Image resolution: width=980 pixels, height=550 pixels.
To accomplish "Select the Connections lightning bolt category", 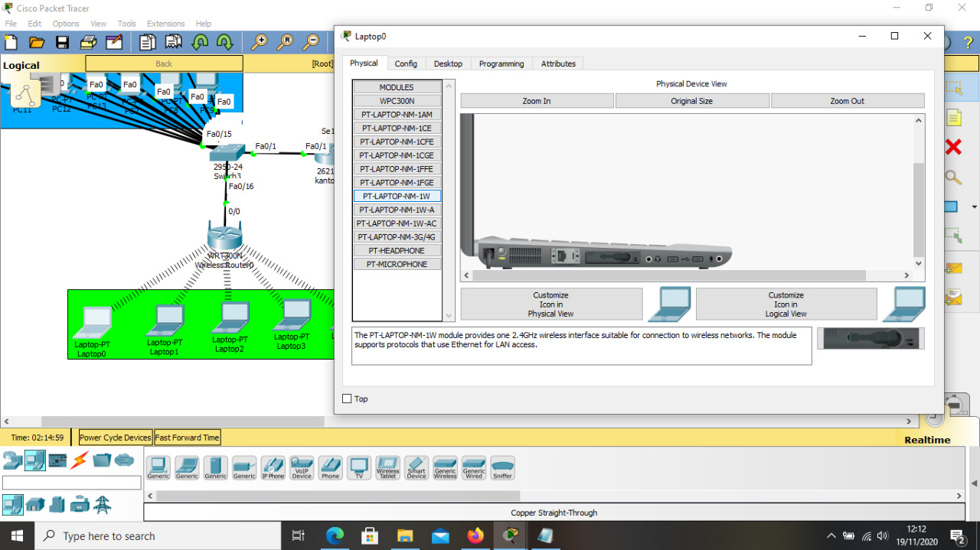I will click(x=80, y=460).
